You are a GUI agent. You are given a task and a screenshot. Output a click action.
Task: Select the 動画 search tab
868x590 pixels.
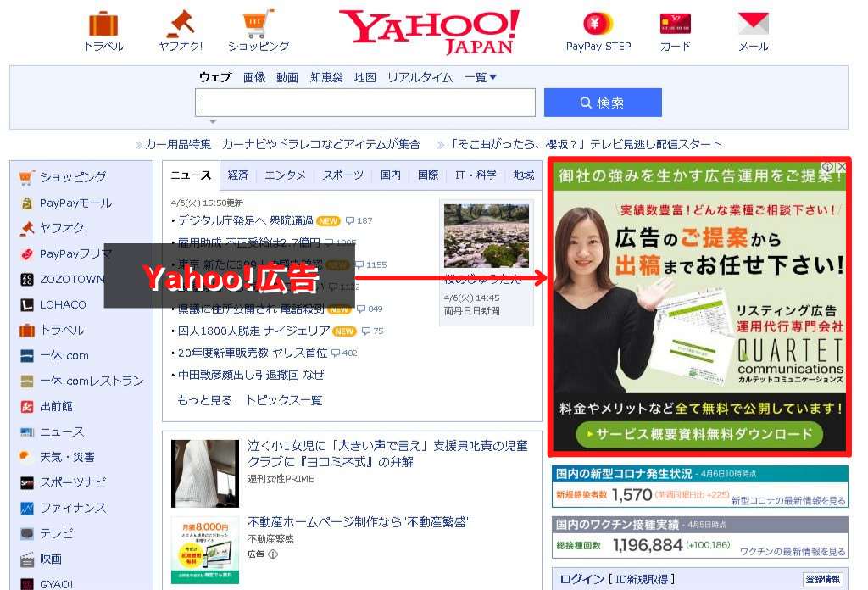point(287,77)
